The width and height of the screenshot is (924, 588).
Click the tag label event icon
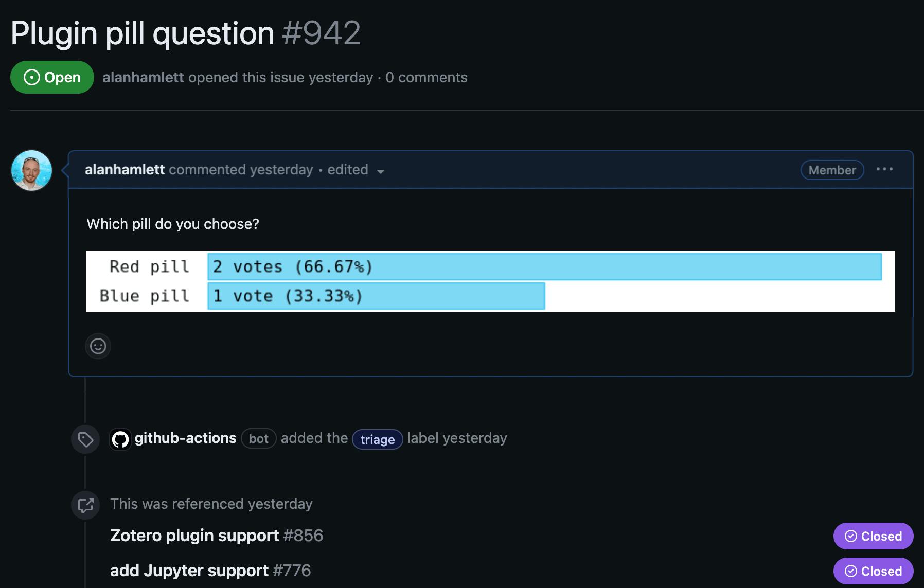pos(85,439)
